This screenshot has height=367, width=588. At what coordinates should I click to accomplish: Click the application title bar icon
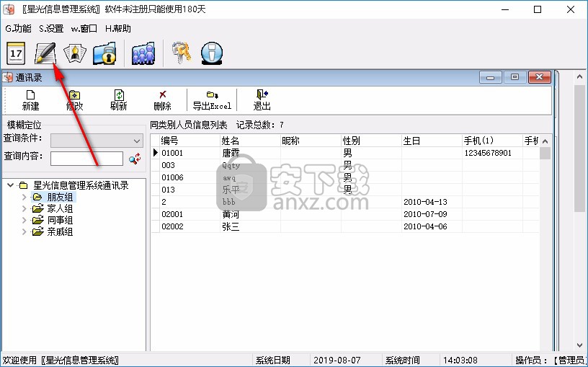tap(9, 9)
